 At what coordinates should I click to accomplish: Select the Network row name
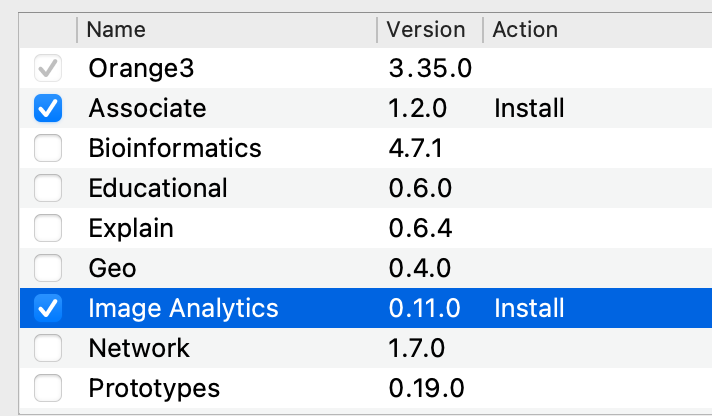pyautogui.click(x=138, y=348)
